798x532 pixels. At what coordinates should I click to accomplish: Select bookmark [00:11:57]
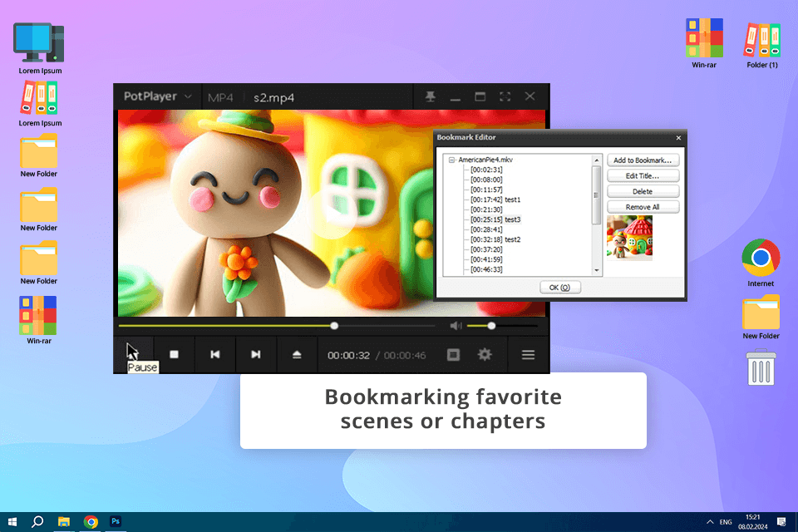(486, 190)
